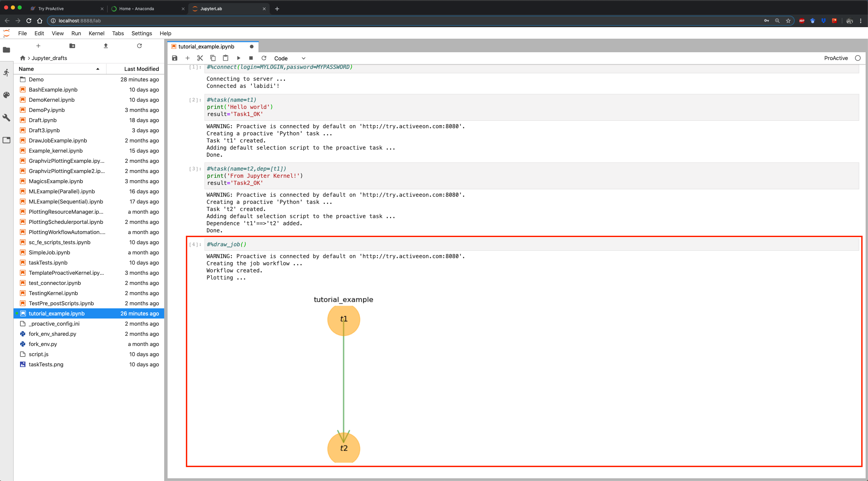Select the highlighted tutorial_example.ipynb file row

(x=89, y=313)
